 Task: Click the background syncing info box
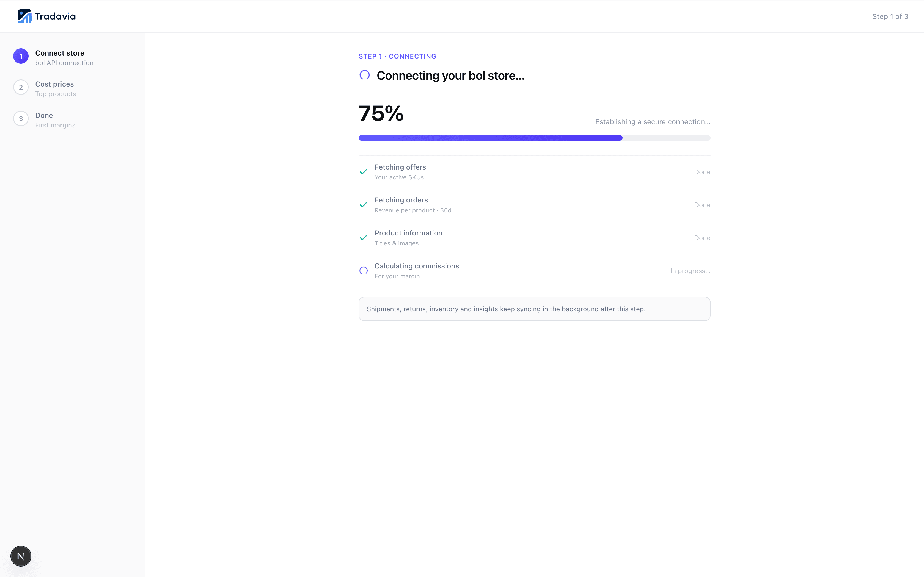(534, 309)
